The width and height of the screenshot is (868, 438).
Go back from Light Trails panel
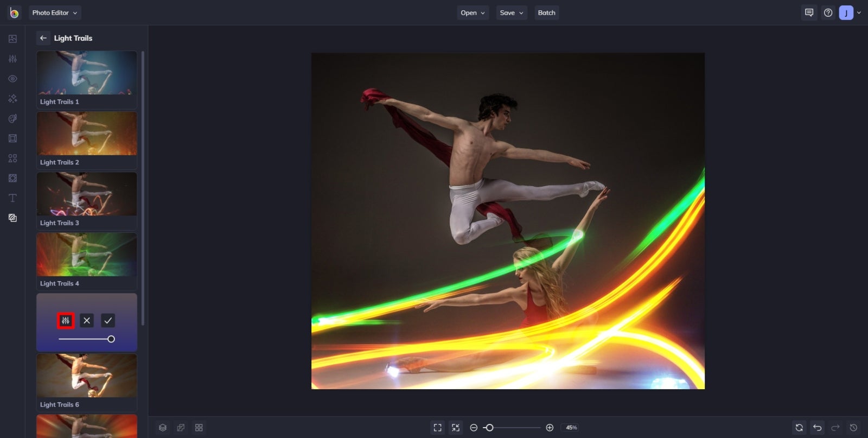click(43, 38)
